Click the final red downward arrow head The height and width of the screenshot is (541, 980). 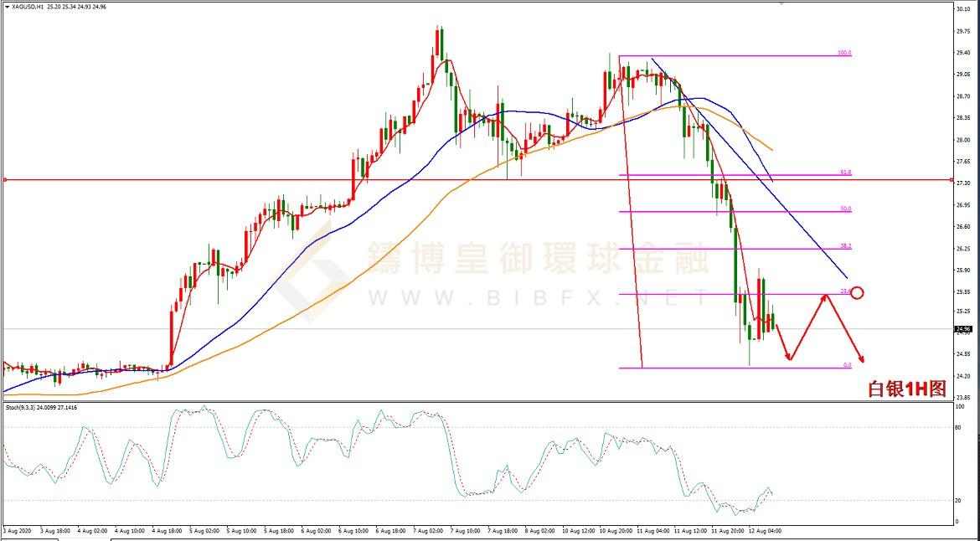pyautogui.click(x=860, y=358)
